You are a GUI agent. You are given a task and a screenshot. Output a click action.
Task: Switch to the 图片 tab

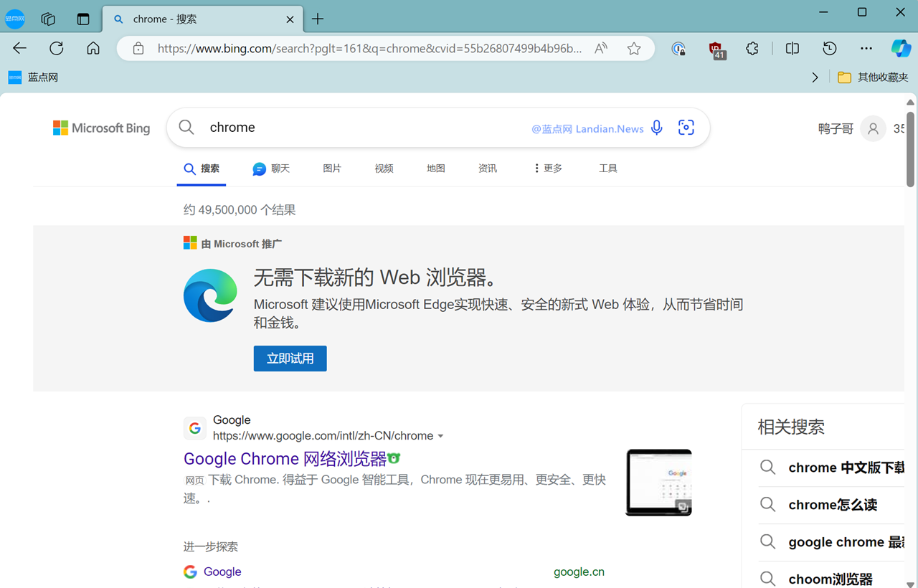(332, 169)
